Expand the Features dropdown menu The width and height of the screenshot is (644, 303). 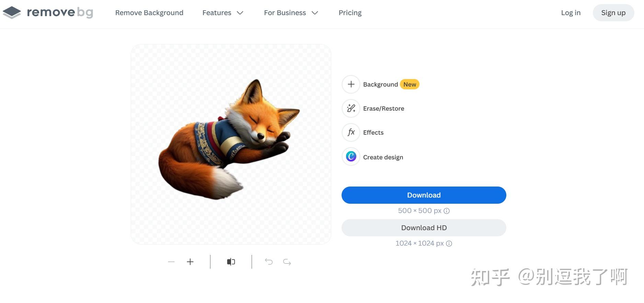click(222, 13)
